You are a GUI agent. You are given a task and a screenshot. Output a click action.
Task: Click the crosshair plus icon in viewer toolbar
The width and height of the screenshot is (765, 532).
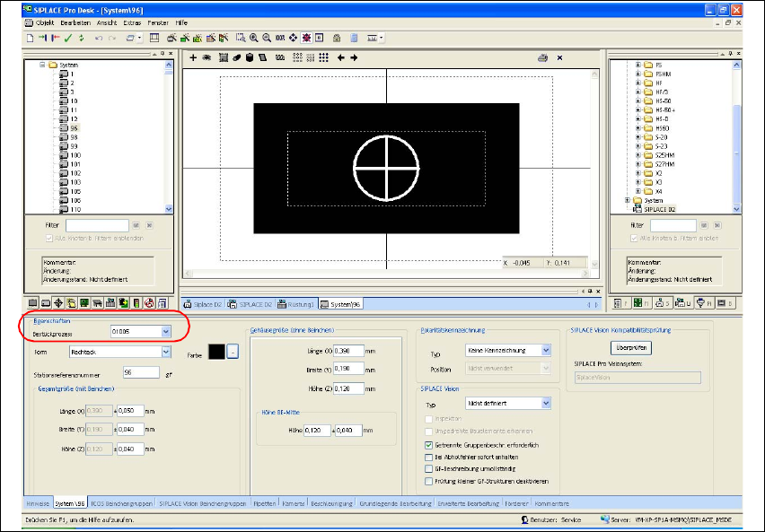tap(193, 57)
